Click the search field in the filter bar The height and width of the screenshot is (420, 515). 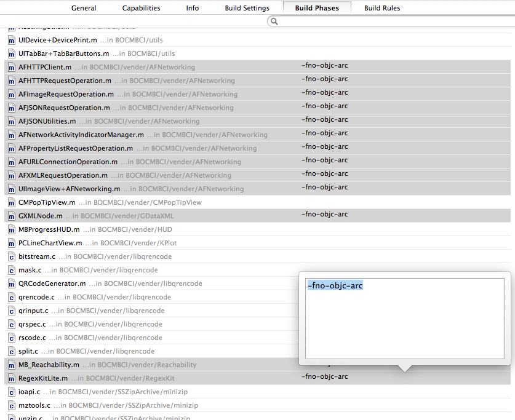tap(391, 22)
